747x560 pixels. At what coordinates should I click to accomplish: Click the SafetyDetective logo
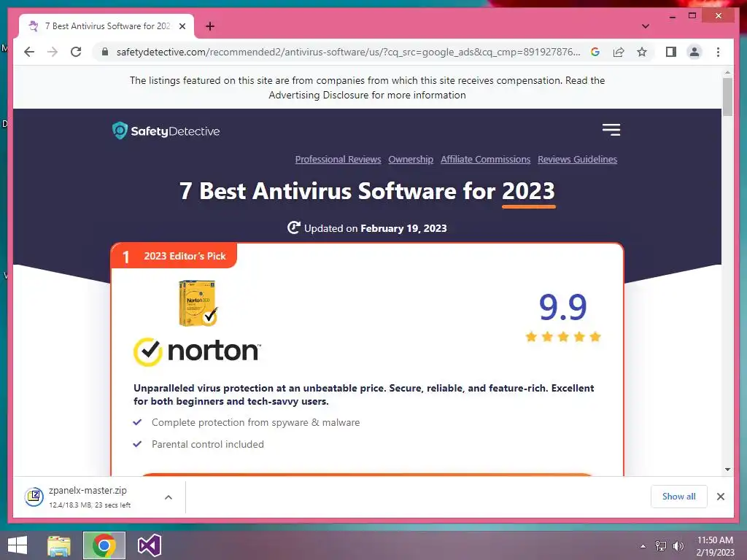tap(166, 131)
